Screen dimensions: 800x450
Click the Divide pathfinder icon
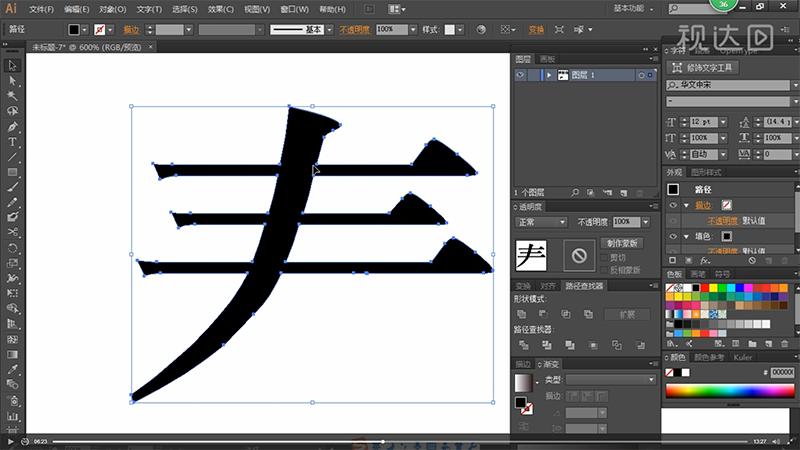coord(523,345)
